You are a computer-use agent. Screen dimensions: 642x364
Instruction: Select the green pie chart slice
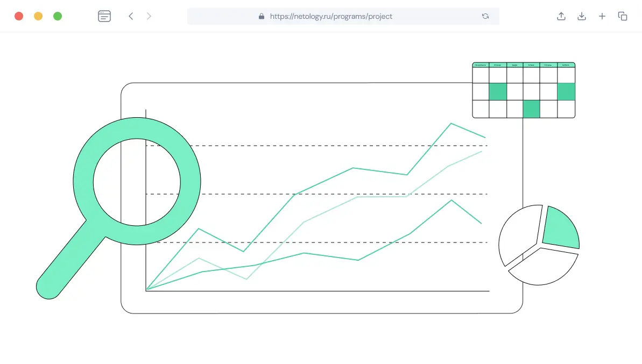(x=561, y=229)
